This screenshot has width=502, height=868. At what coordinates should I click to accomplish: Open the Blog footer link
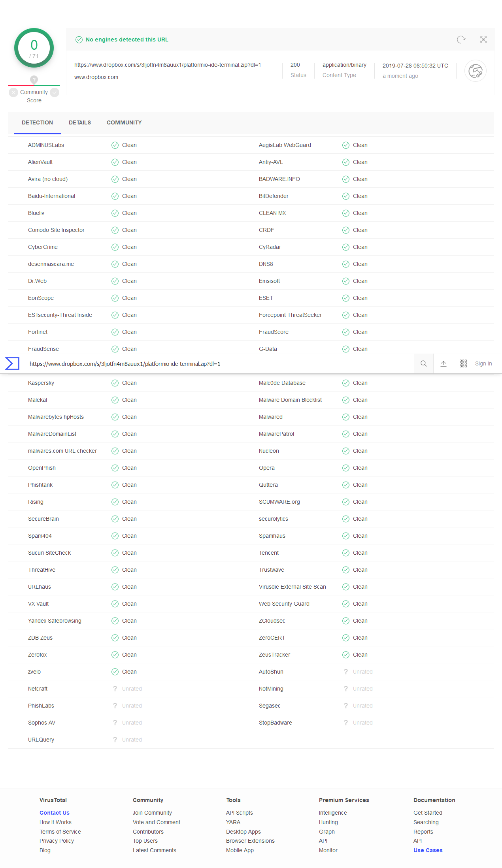45,850
